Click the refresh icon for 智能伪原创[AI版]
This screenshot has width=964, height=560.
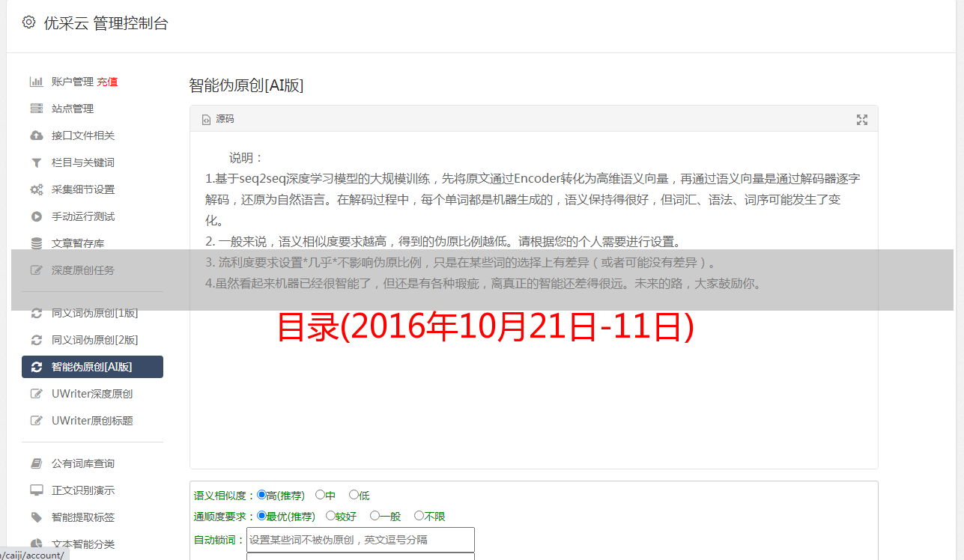pyautogui.click(x=36, y=367)
